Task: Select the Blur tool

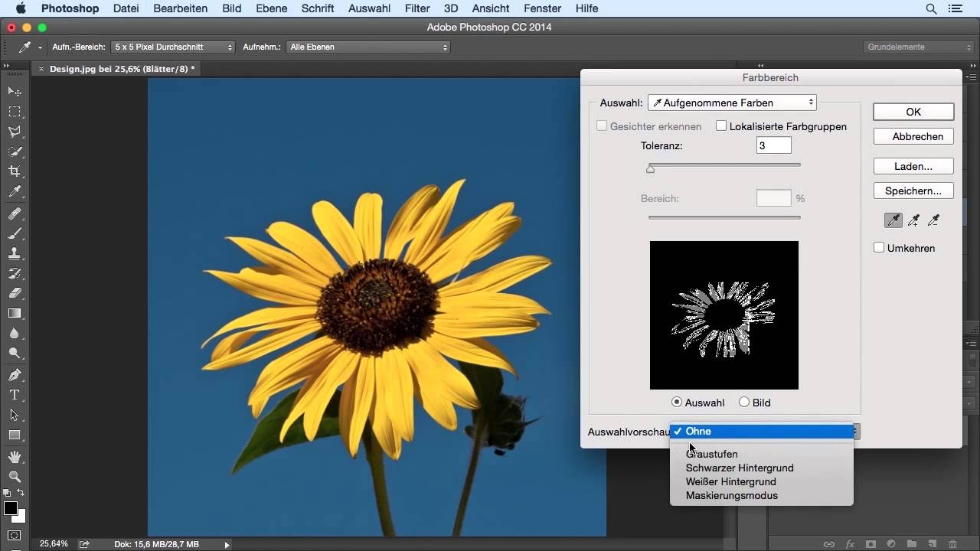Action: 14,333
